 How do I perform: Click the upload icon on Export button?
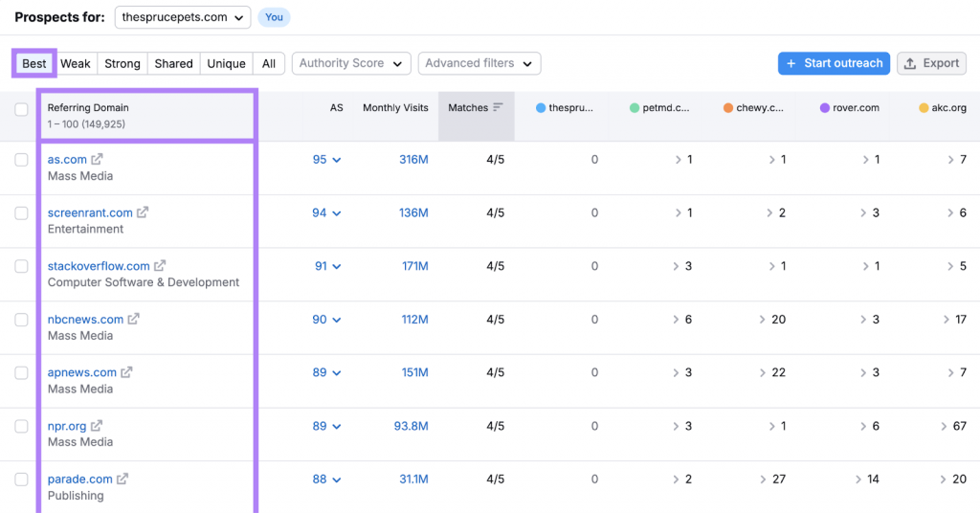pyautogui.click(x=910, y=63)
